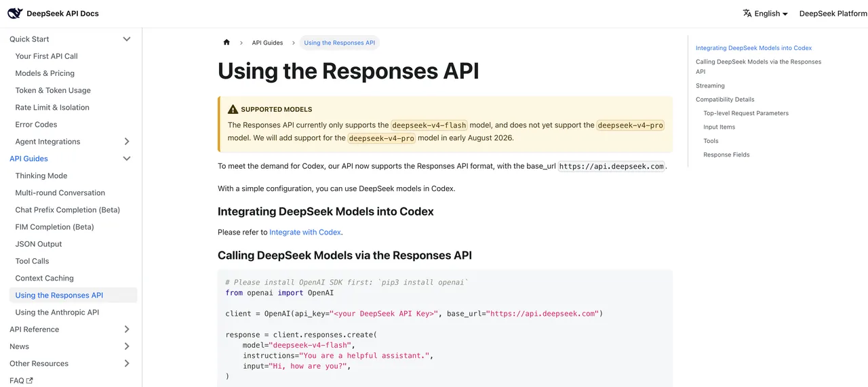Image resolution: width=868 pixels, height=387 pixels.
Task: Click the from openai import OpenAI code line
Action: pyautogui.click(x=279, y=293)
